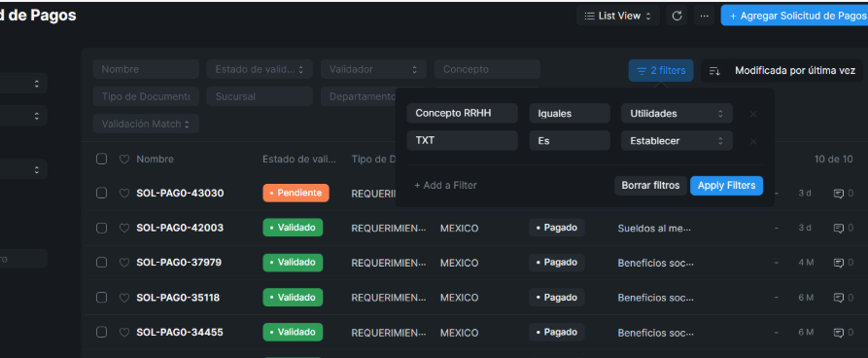Open comments icon on SOL-PAGO-42003 row
This screenshot has width=868, height=358.
839,228
